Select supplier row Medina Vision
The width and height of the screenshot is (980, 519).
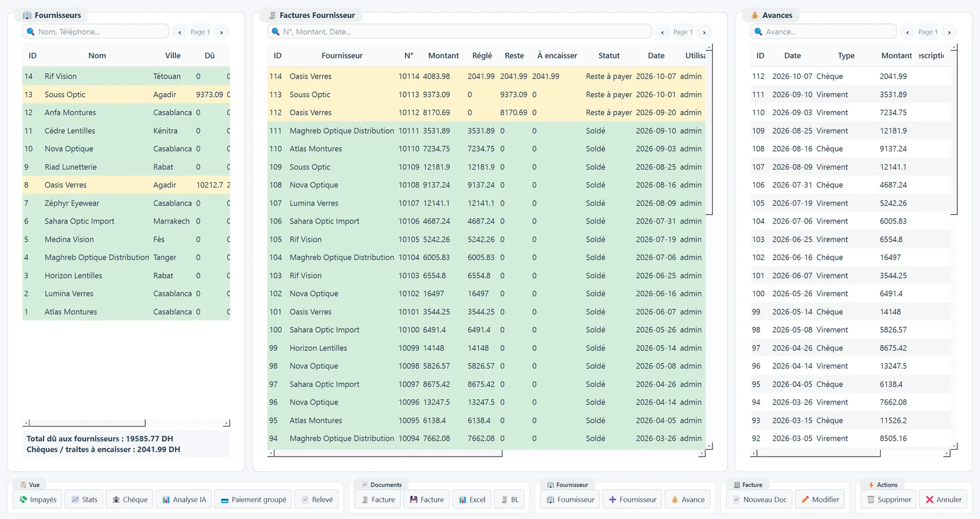126,240
